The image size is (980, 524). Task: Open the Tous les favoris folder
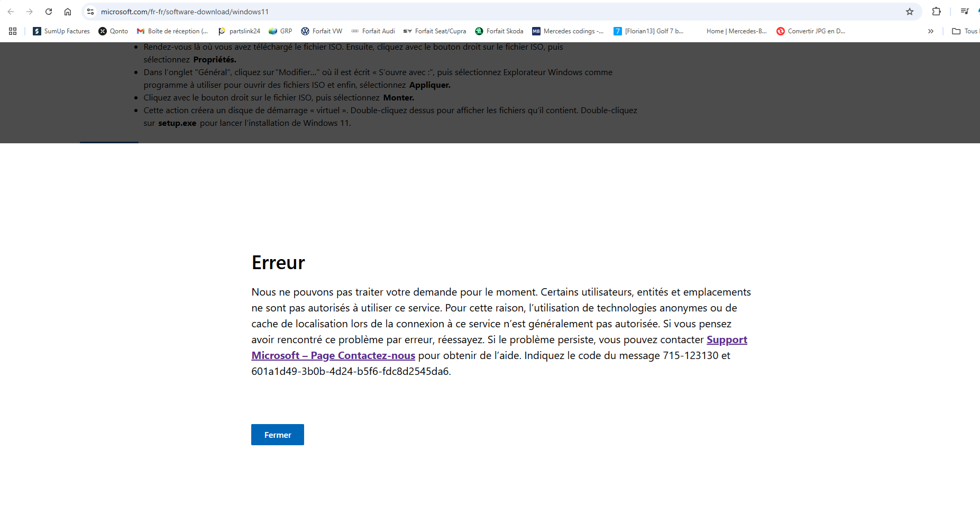coord(966,31)
